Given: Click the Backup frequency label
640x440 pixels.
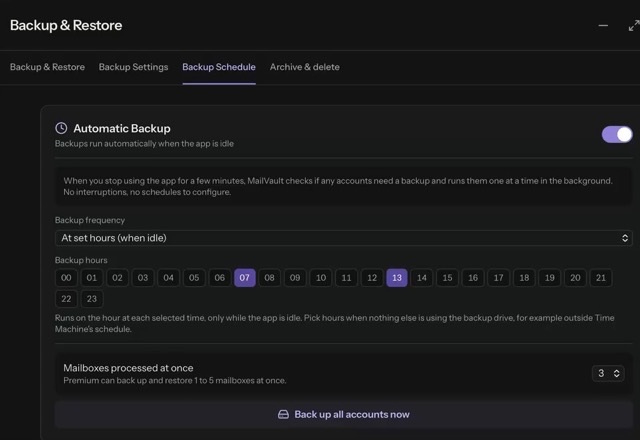Looking at the screenshot, I should pyautogui.click(x=90, y=220).
